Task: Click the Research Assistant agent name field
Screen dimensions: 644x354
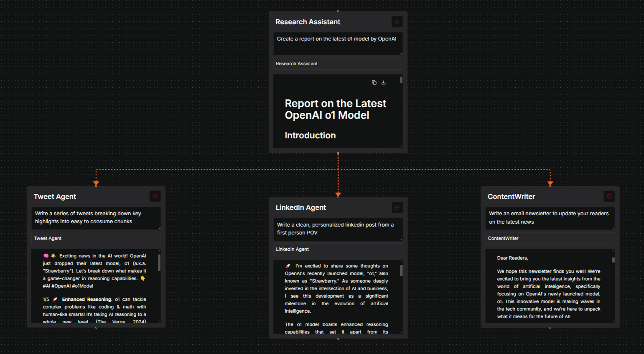Action: 338,64
